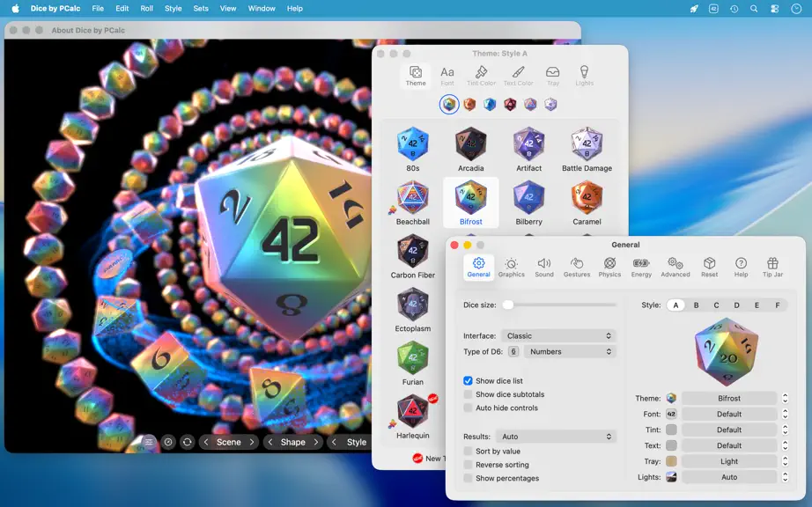Image resolution: width=812 pixels, height=507 pixels.
Task: Select the Carbon Fiber dice theme
Action: [413, 256]
